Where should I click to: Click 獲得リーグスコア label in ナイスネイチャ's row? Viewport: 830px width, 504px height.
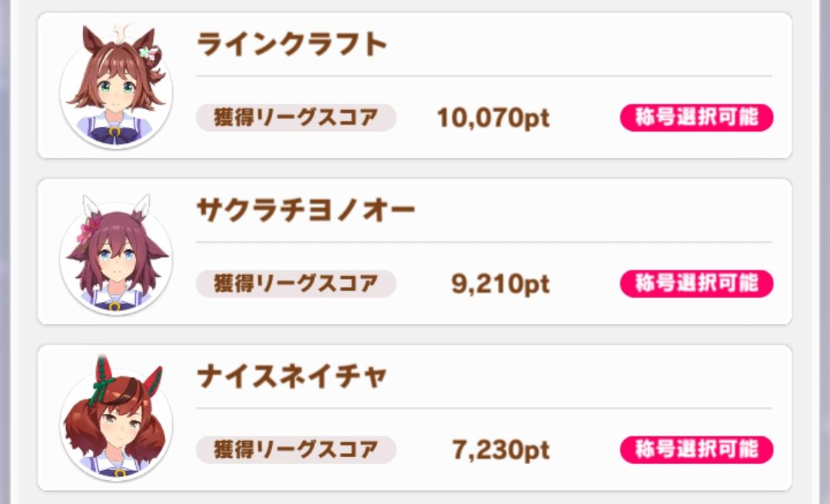pyautogui.click(x=296, y=449)
